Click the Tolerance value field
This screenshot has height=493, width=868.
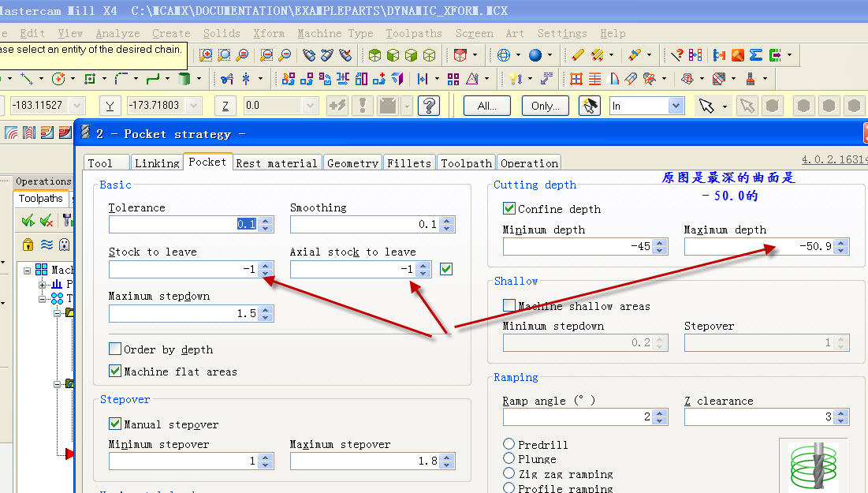click(x=184, y=224)
